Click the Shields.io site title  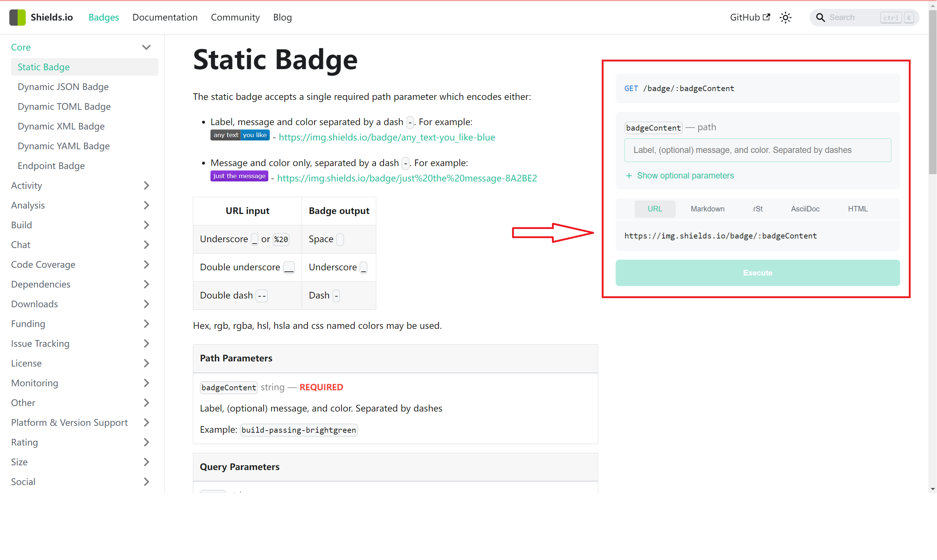[52, 17]
